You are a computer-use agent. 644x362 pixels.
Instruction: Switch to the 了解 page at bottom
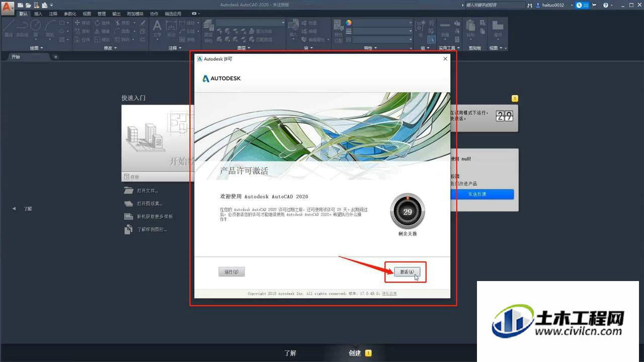pos(290,353)
